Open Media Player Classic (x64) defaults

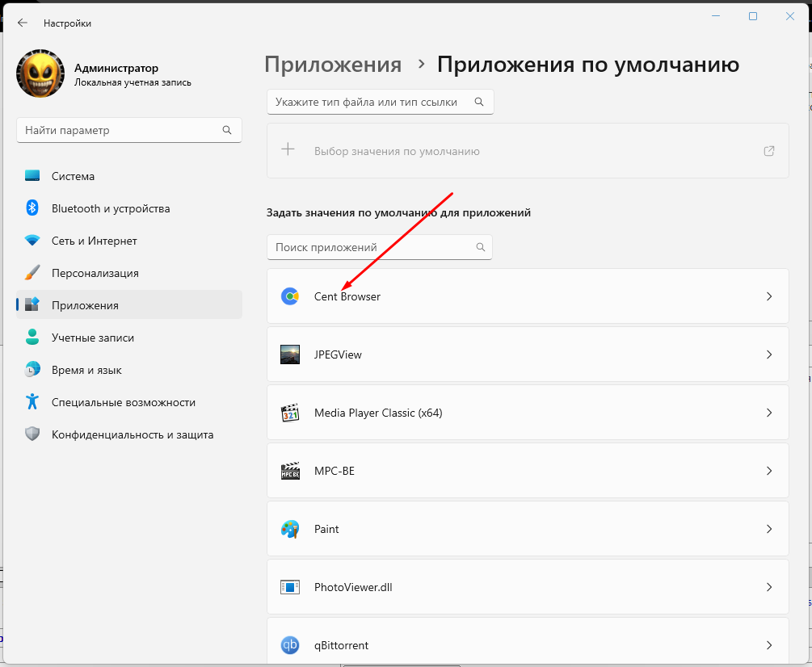click(x=528, y=413)
